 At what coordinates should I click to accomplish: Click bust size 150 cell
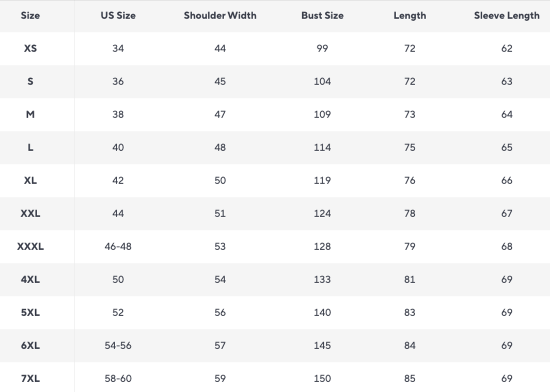click(322, 379)
